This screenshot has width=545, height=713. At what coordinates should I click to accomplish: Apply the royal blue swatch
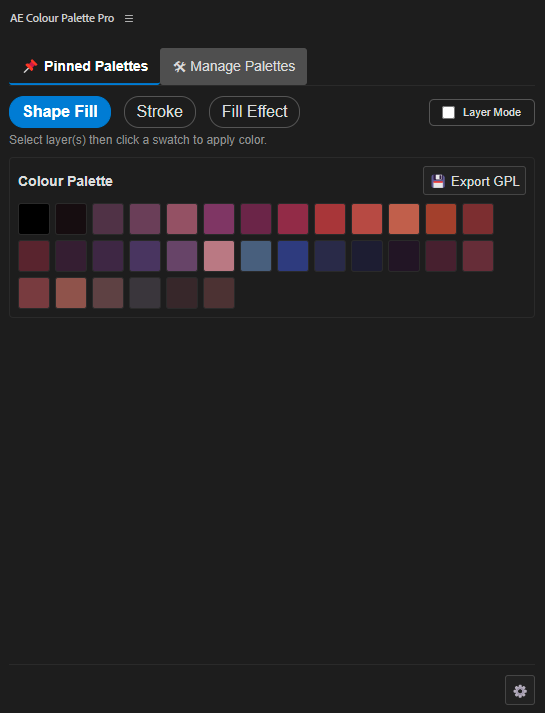pos(293,256)
